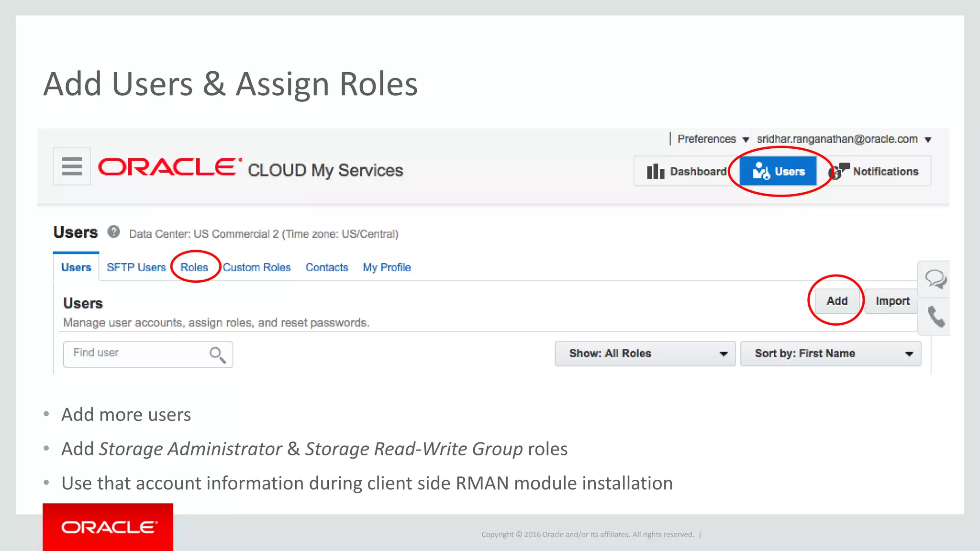Open the Dashboard view
This screenshot has height=551, width=980.
[687, 171]
